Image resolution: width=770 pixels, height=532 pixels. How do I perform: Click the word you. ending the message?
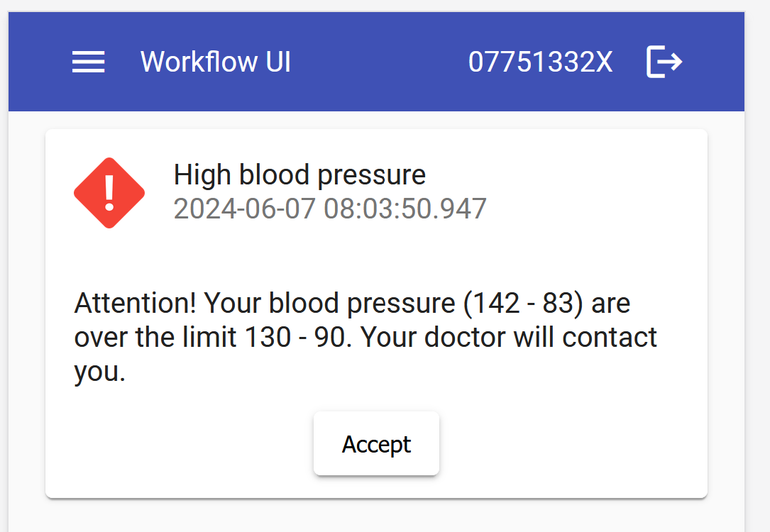(99, 371)
